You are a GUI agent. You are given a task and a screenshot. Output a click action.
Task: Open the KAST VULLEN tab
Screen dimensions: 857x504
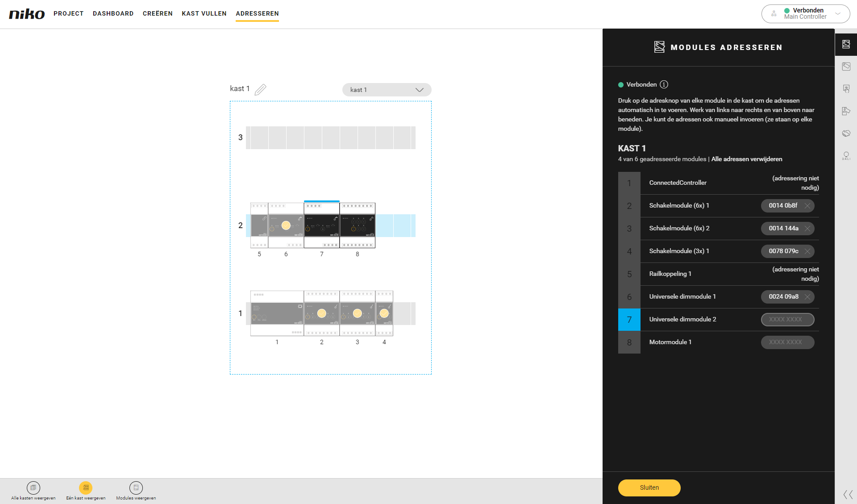coord(204,13)
